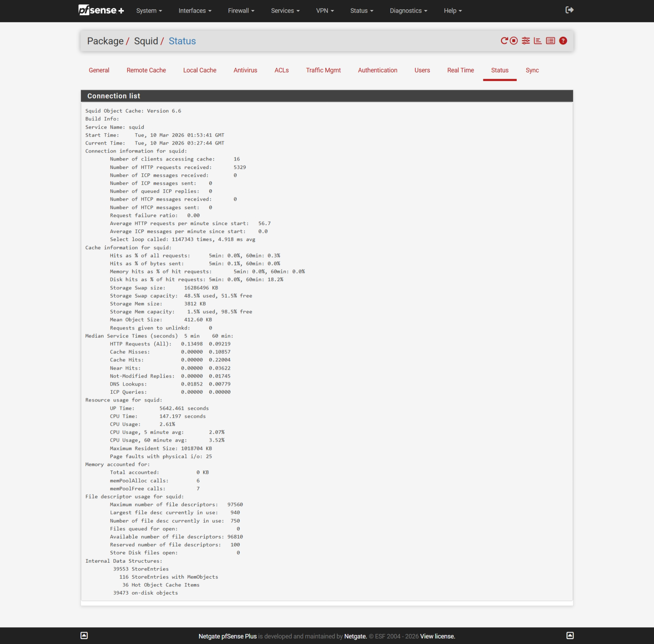This screenshot has width=654, height=644.
Task: Open the Antivirus tab
Action: coord(245,70)
